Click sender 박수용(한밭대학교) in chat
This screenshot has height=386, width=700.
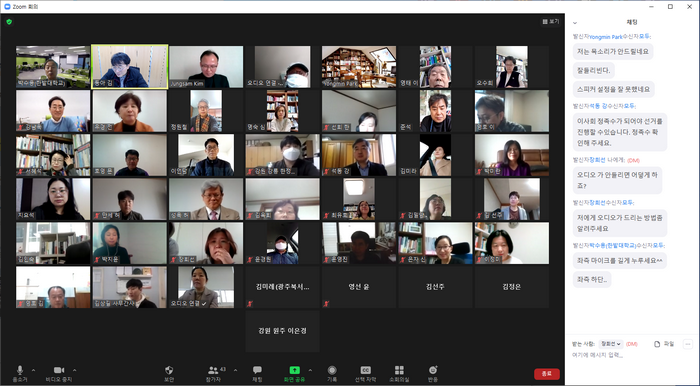point(612,245)
